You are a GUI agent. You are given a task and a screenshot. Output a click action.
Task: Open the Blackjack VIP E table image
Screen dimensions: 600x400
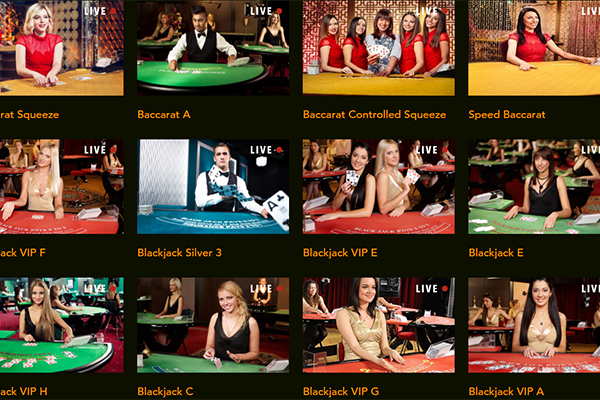coord(379,186)
